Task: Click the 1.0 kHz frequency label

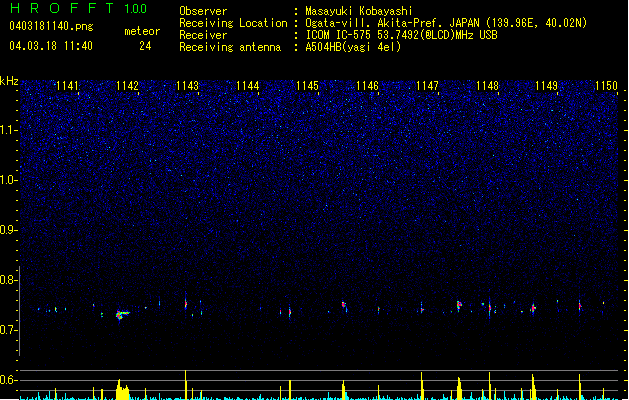Action: tap(8, 180)
